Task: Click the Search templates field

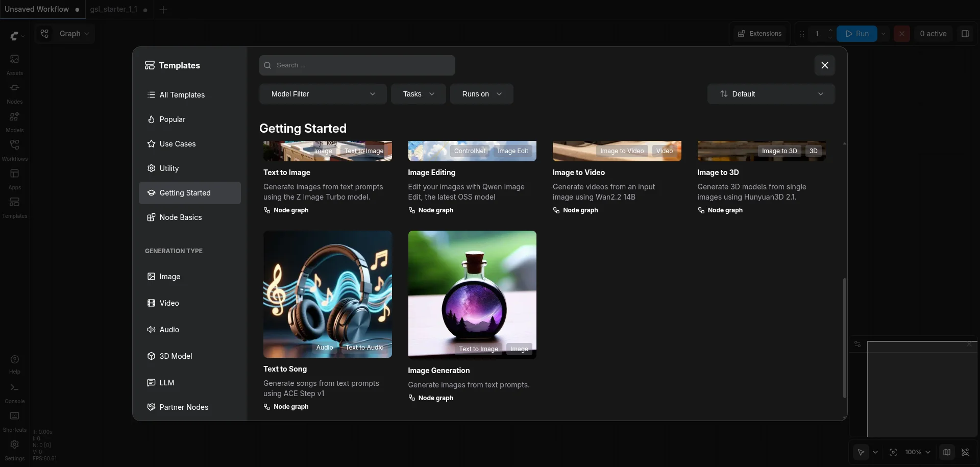Action: coord(357,65)
